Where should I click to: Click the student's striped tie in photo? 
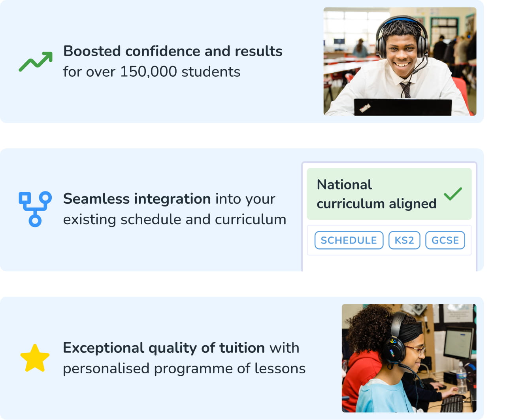pos(405,90)
